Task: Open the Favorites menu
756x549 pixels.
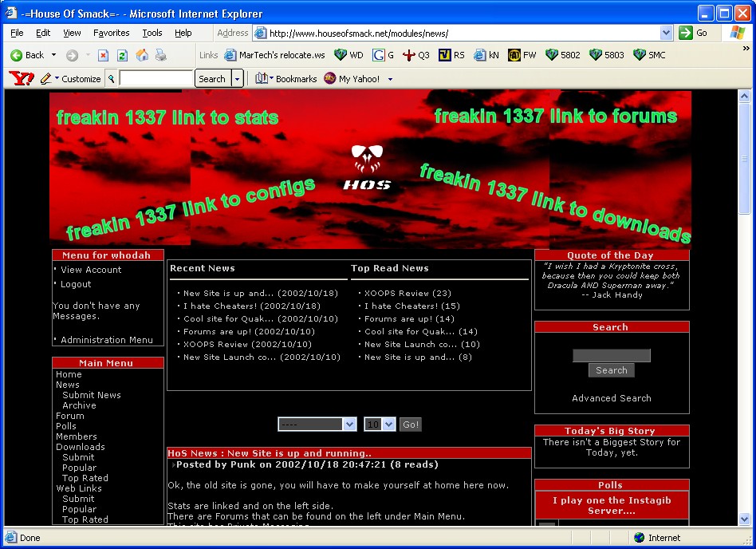Action: click(112, 33)
